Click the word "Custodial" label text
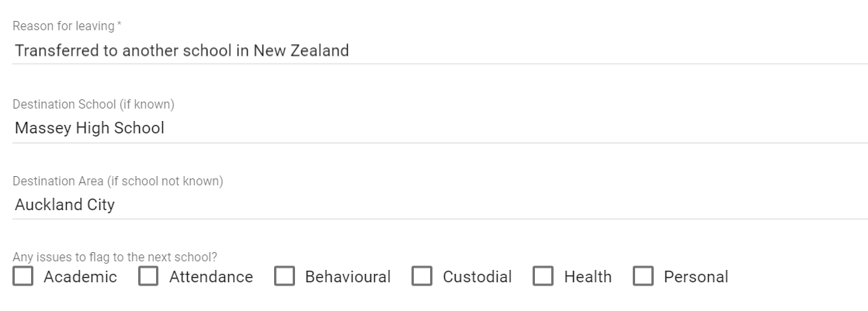Screen dimensions: 868x311 [477, 277]
